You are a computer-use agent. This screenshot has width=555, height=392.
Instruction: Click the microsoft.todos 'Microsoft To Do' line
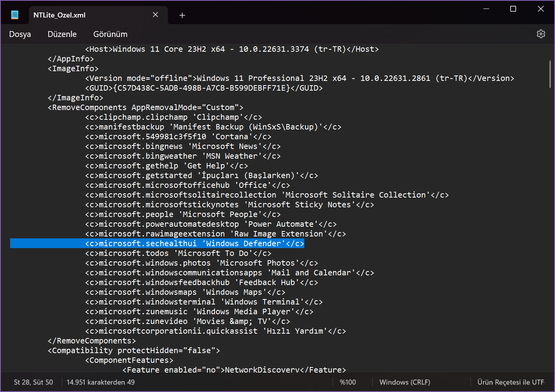click(x=178, y=253)
